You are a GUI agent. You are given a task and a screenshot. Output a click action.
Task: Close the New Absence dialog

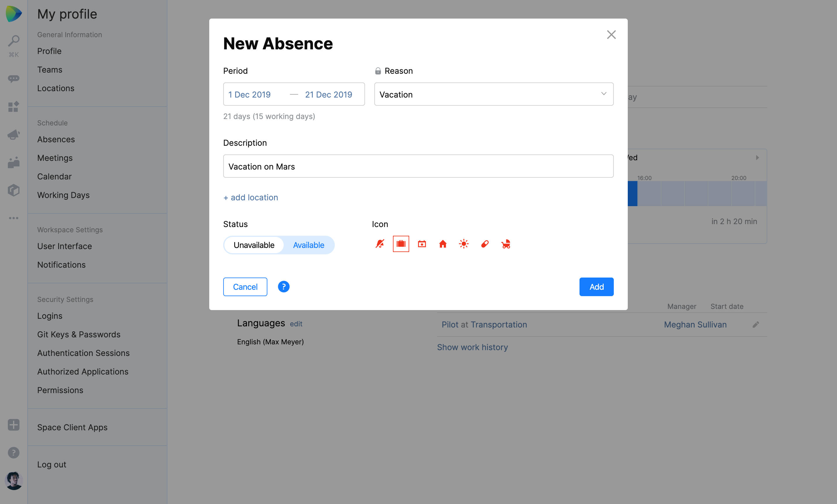coord(611,35)
